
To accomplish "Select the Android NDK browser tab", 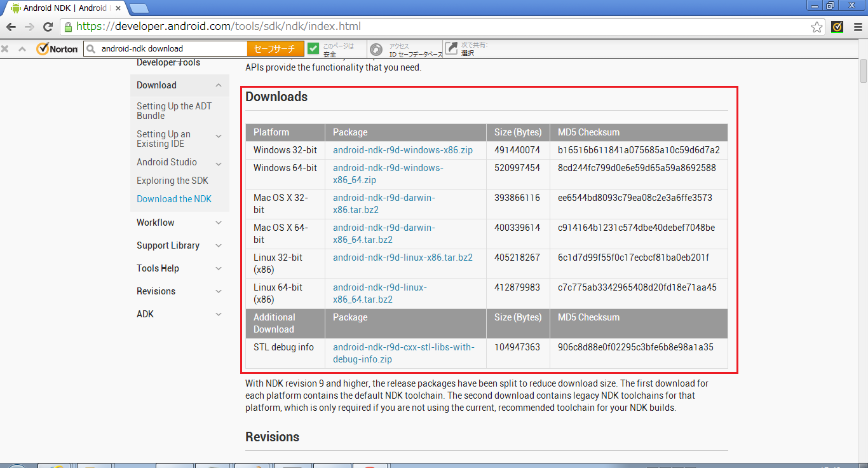I will point(65,8).
